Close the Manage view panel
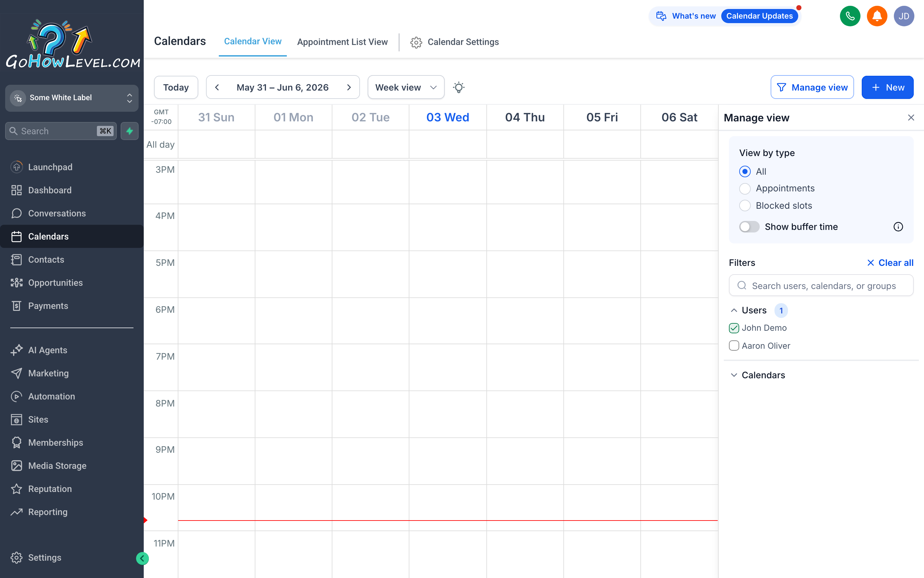 click(911, 117)
